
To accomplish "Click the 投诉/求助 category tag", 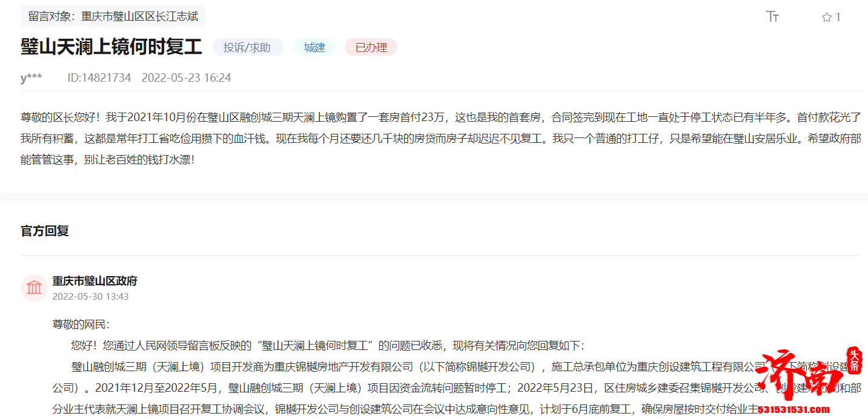I will tap(248, 47).
